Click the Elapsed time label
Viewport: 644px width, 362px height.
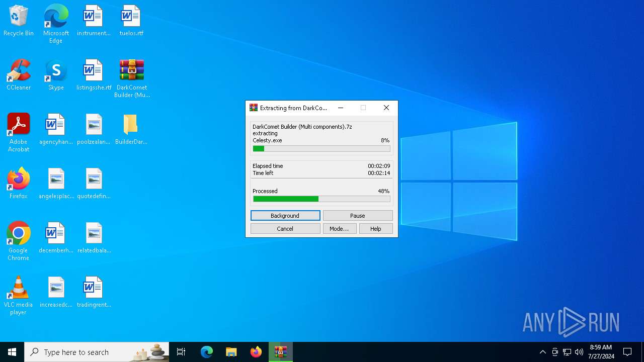[268, 166]
